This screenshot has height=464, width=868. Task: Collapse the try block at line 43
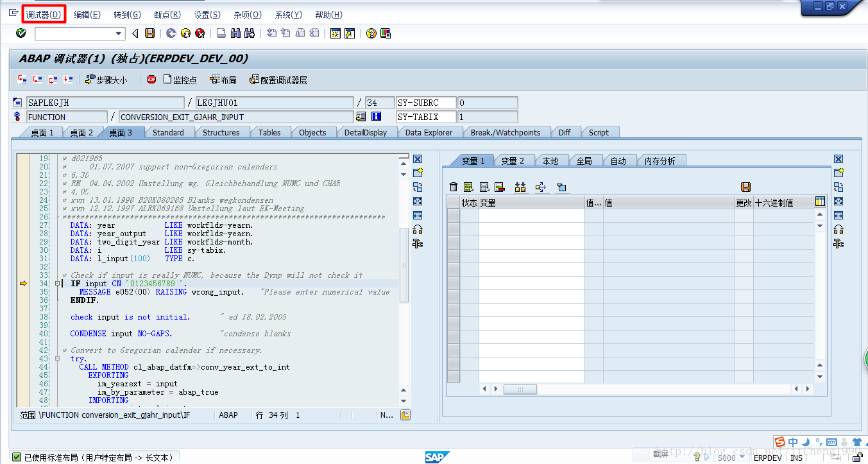click(58, 359)
